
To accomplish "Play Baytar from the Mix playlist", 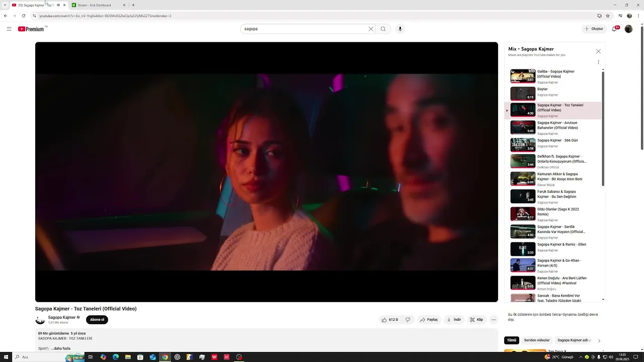I will click(553, 93).
